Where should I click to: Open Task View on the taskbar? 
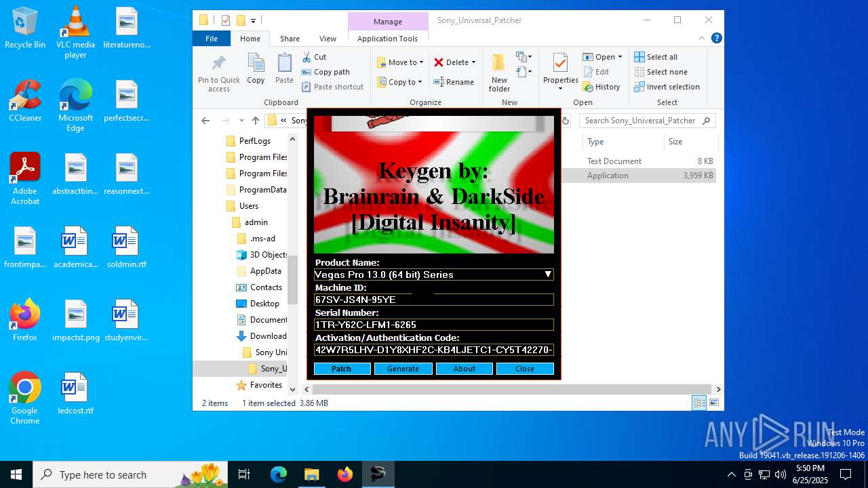click(x=244, y=474)
